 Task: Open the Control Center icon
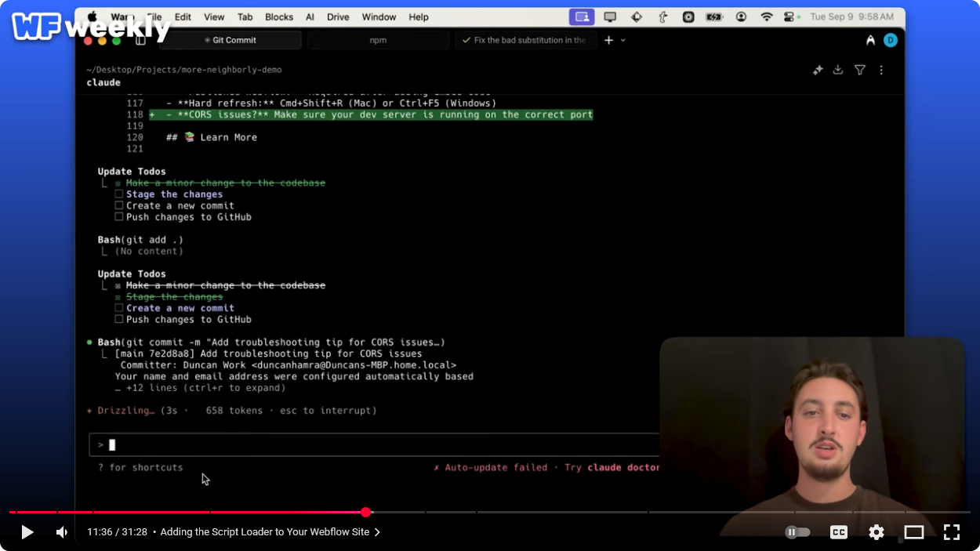[x=790, y=16]
